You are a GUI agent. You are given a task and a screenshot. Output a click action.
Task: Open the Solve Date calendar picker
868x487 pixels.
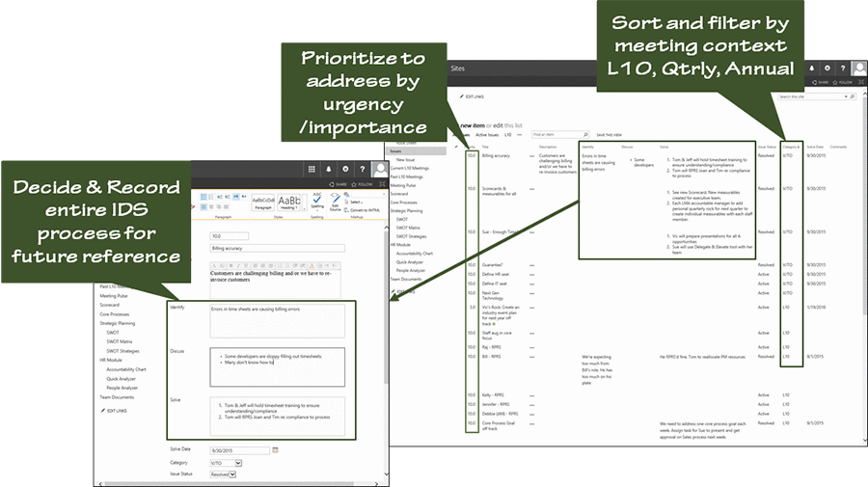click(x=276, y=450)
